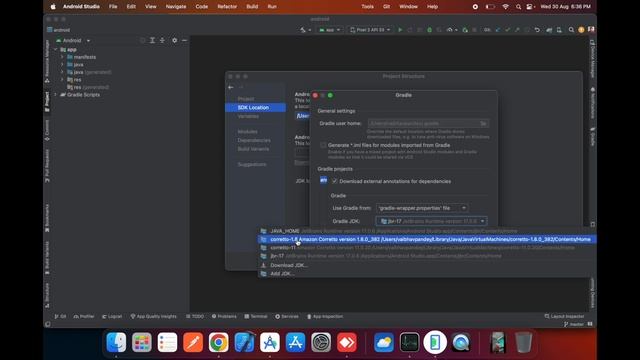Expand the manifests folder in project tree

pyautogui.click(x=62, y=57)
